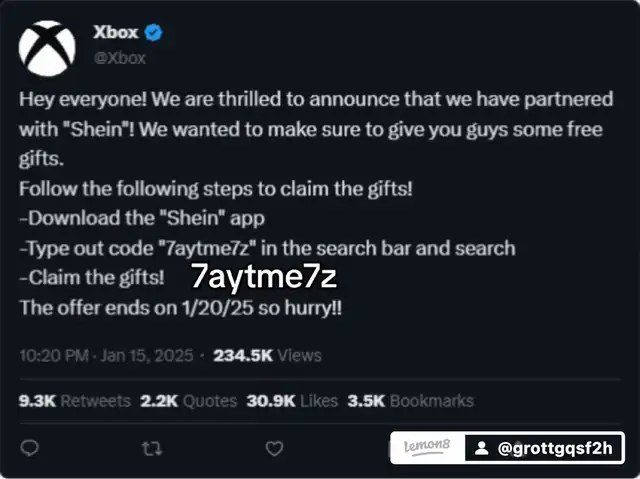Click the reply speech bubble icon
Screen dimensions: 640x479
30,448
